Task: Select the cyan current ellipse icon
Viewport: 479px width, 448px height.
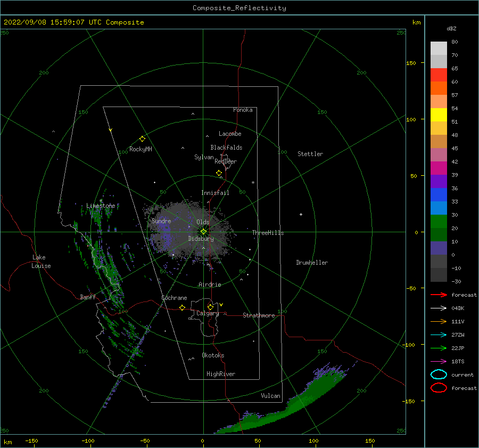Action: tap(439, 374)
